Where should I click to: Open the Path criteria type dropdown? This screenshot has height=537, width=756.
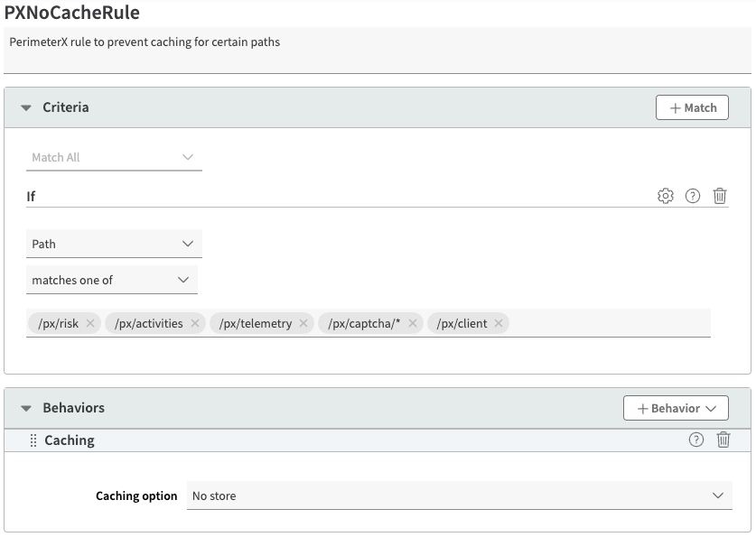(114, 244)
